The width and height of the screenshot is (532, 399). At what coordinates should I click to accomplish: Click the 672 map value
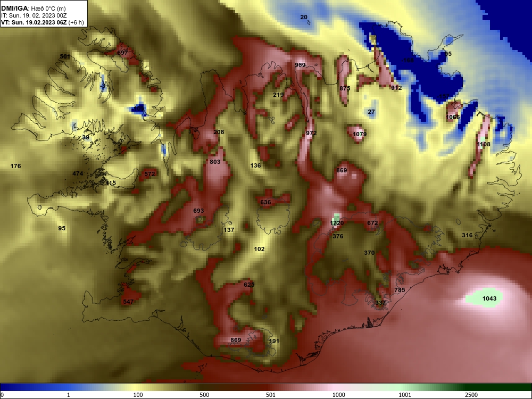[x=372, y=223]
